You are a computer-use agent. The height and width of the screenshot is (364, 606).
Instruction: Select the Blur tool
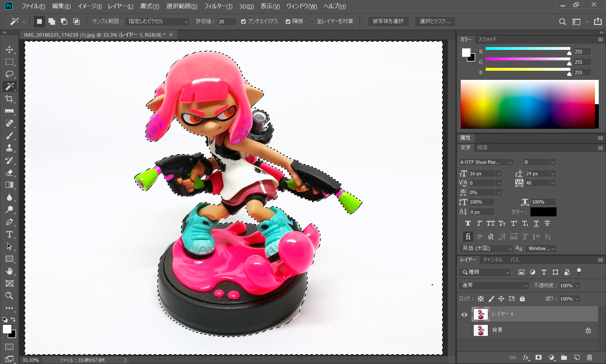(x=9, y=197)
